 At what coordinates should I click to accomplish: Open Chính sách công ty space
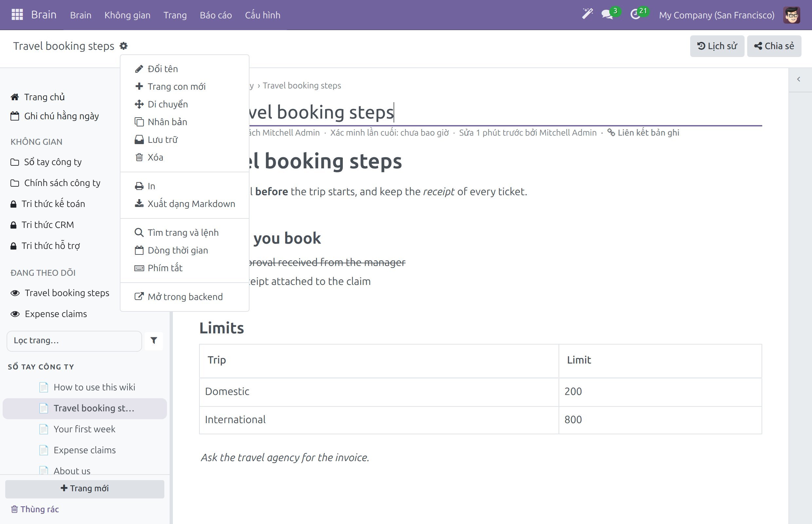coord(55,183)
